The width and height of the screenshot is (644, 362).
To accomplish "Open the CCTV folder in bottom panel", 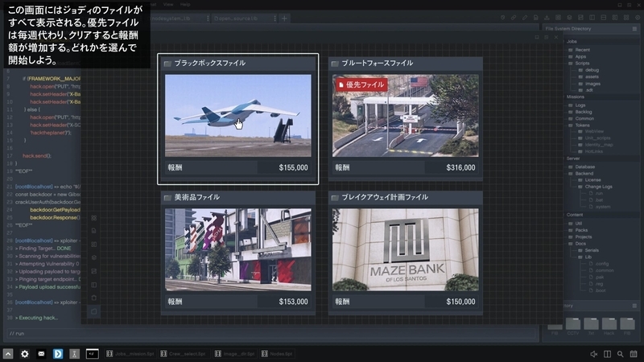I will [572, 327].
